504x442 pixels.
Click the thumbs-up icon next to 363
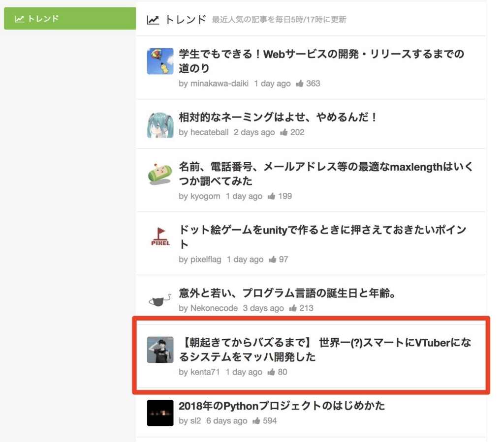(x=300, y=84)
